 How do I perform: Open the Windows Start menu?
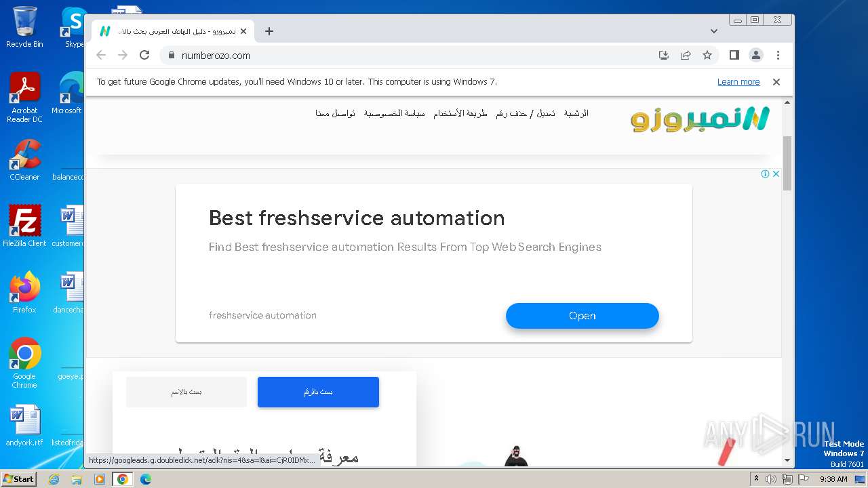19,479
